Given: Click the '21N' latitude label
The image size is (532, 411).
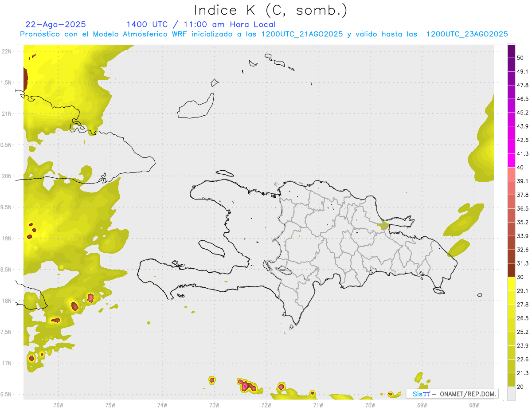Looking at the screenshot, I should tap(7, 114).
